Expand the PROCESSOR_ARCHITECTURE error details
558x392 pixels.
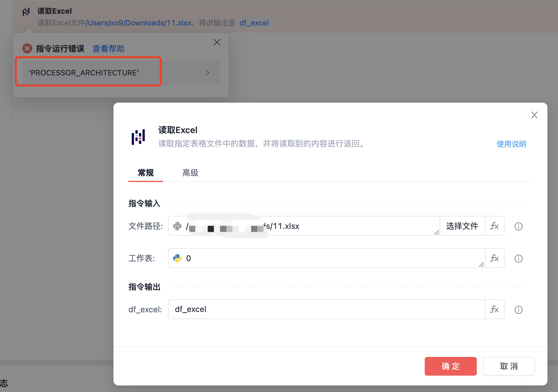tap(208, 73)
